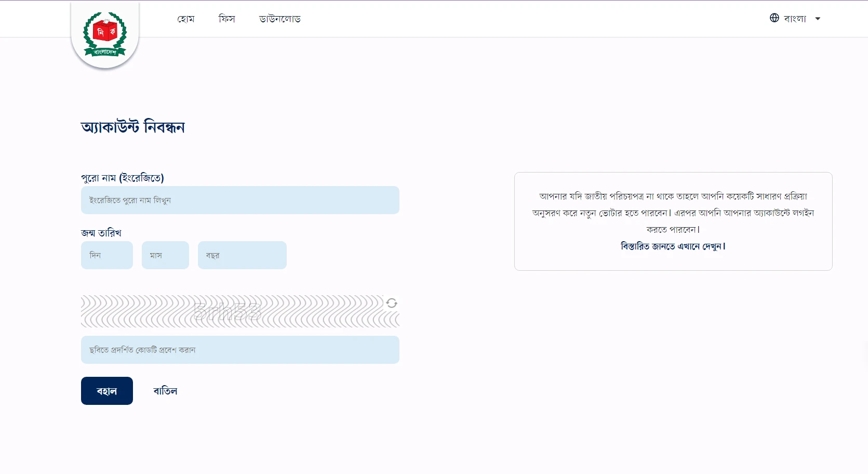Image resolution: width=868 pixels, height=474 pixels.
Task: Click the captcha code entry field
Action: [x=239, y=350]
